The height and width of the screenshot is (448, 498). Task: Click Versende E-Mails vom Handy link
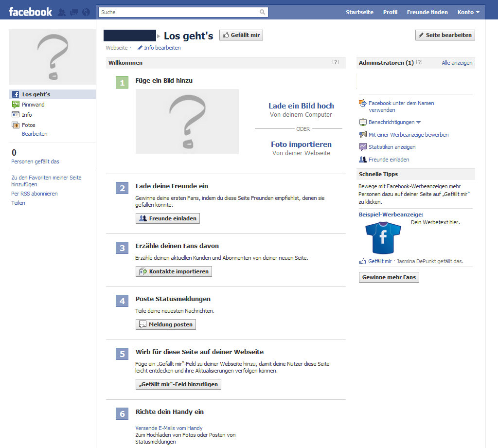pos(169,428)
